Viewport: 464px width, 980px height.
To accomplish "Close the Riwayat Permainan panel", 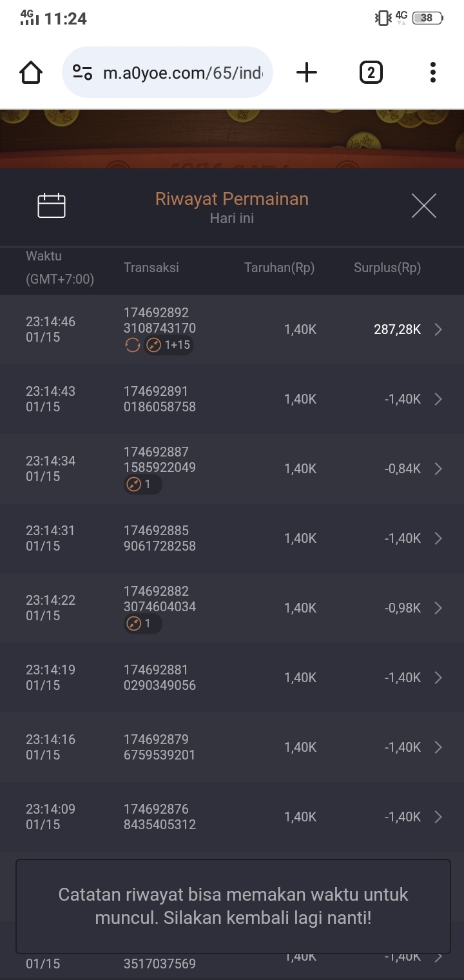I will [423, 206].
